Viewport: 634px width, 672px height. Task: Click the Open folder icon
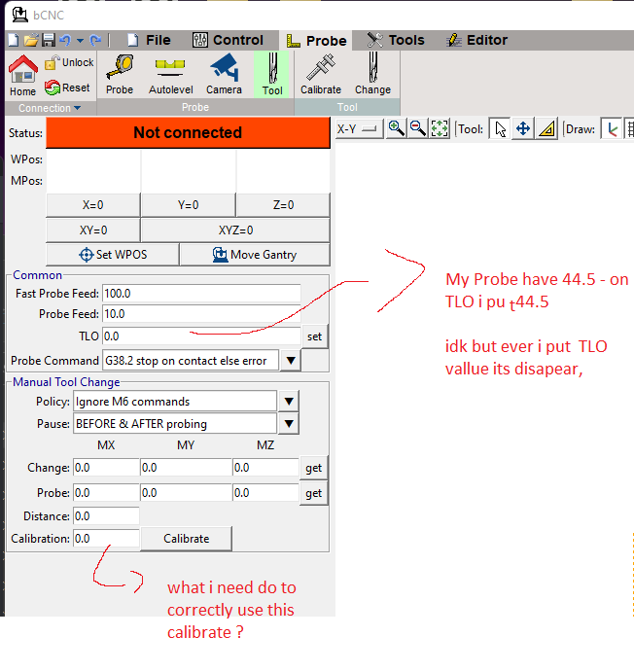pyautogui.click(x=31, y=40)
